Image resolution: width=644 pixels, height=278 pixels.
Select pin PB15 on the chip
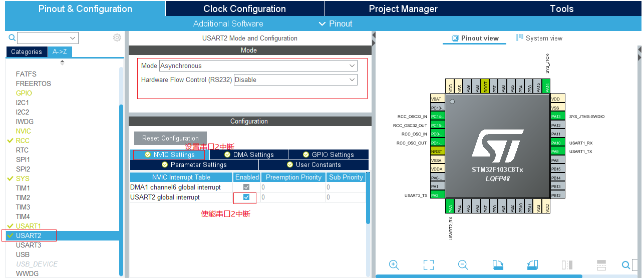pyautogui.click(x=557, y=169)
